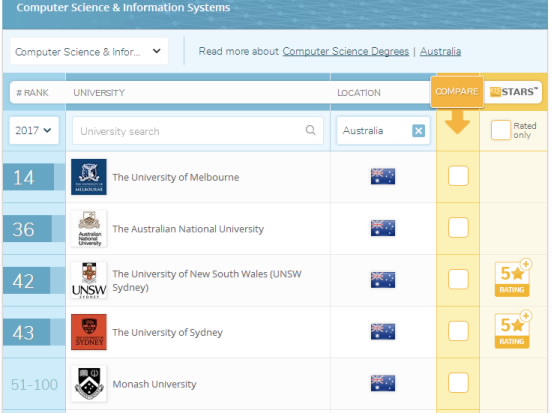This screenshot has width=554, height=413.
Task: Click the Monash University crest logo
Action: [89, 384]
